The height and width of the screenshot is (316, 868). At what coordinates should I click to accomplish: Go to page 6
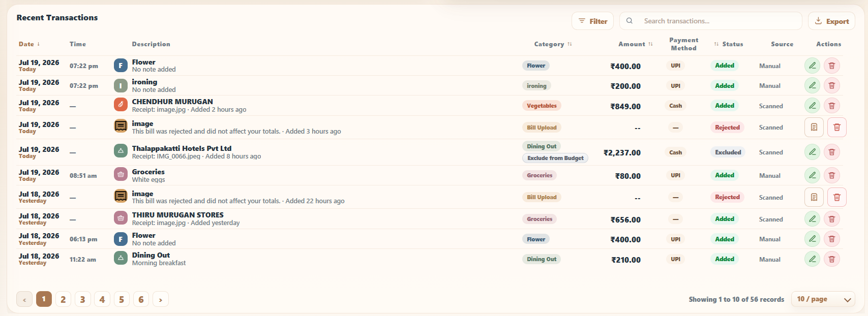(x=141, y=299)
